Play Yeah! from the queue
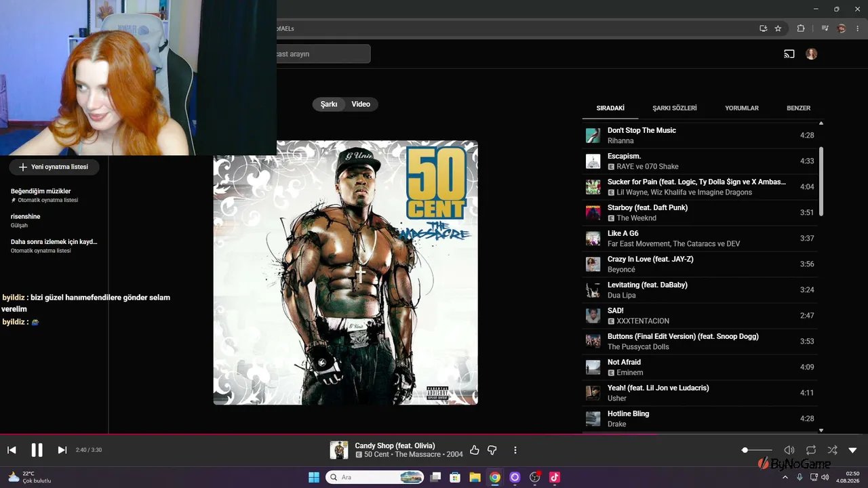This screenshot has height=488, width=868. coord(701,393)
